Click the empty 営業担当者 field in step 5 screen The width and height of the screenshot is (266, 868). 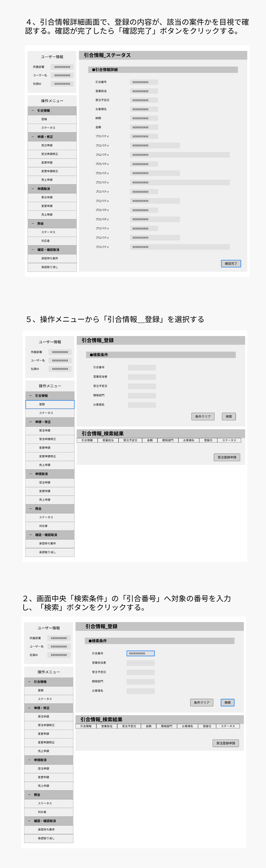[142, 377]
